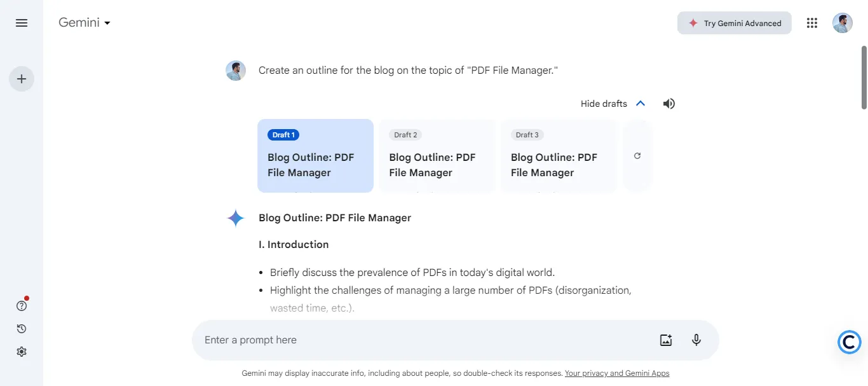868x386 pixels.
Task: Start a new chat with plus icon
Action: (22, 79)
